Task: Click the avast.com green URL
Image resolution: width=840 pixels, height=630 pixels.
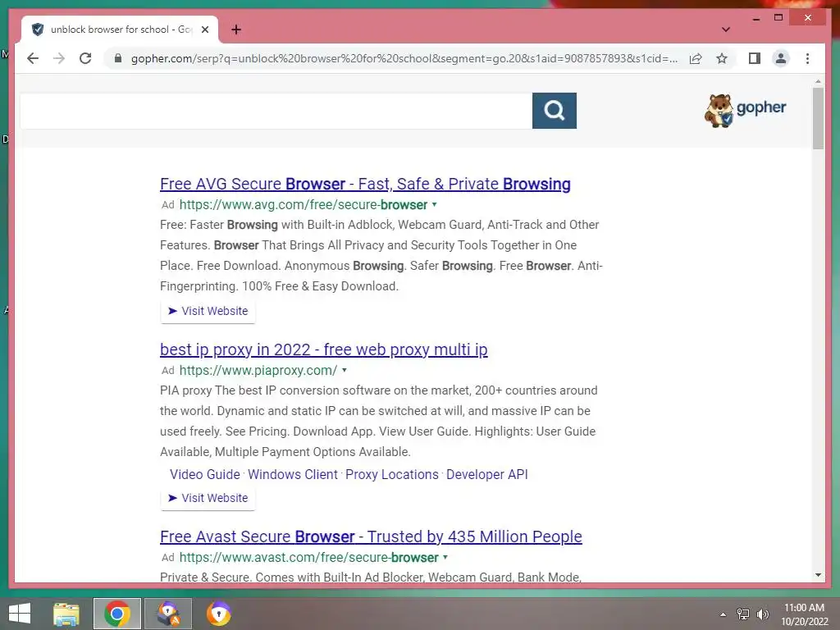Action: (x=308, y=557)
